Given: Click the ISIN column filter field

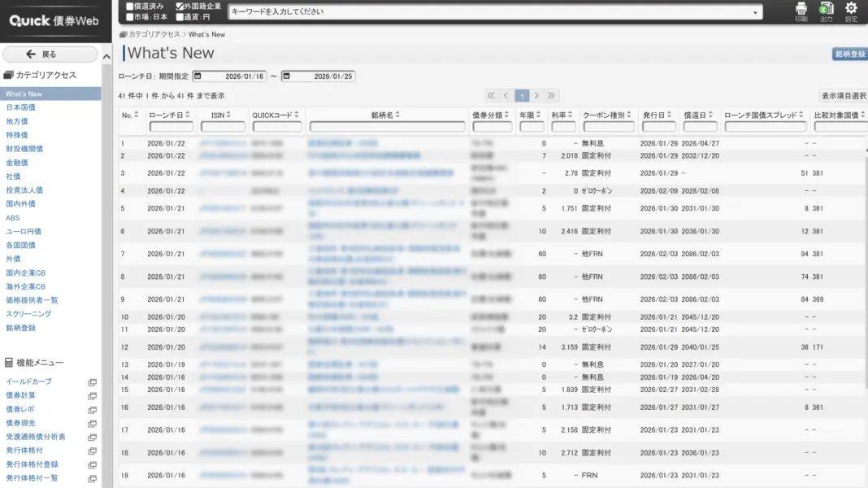Looking at the screenshot, I should [x=223, y=127].
